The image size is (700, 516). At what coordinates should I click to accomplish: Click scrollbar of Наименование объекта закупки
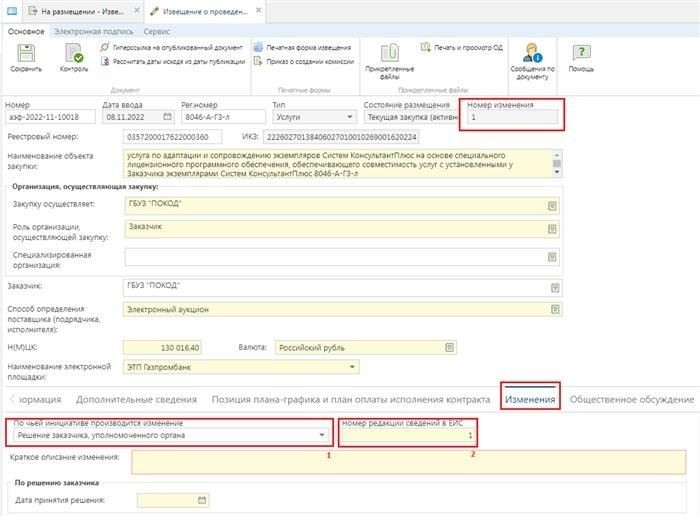(557, 164)
